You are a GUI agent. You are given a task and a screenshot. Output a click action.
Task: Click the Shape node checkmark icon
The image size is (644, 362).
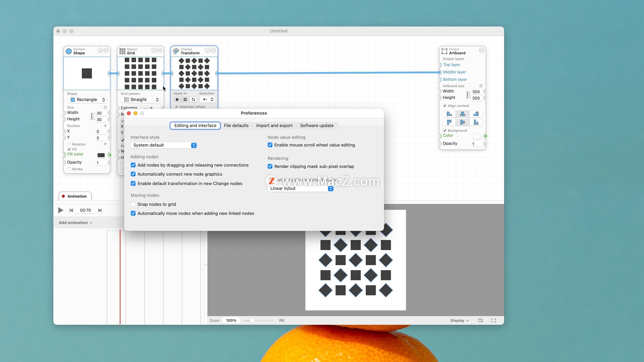coord(100,50)
